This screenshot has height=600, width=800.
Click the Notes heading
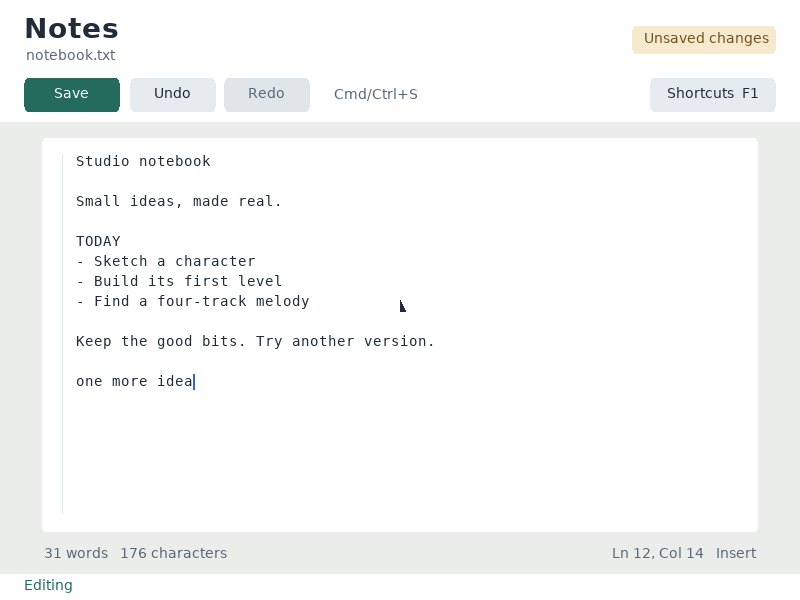(71, 29)
